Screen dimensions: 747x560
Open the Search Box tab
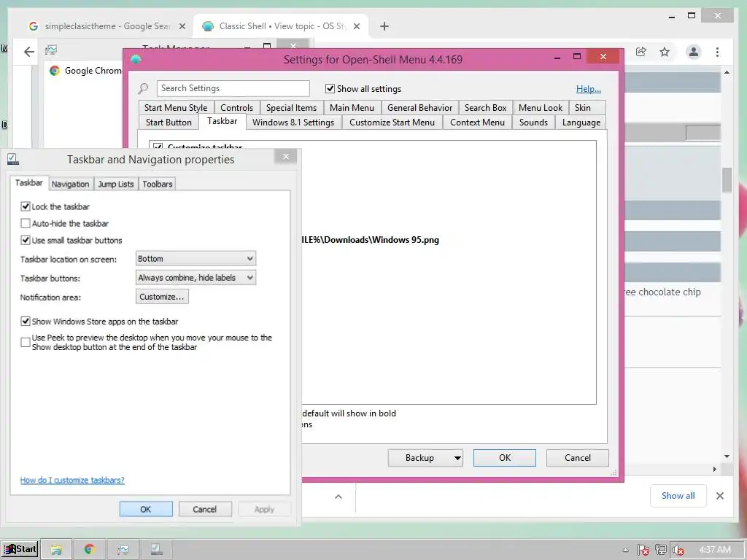(x=485, y=108)
